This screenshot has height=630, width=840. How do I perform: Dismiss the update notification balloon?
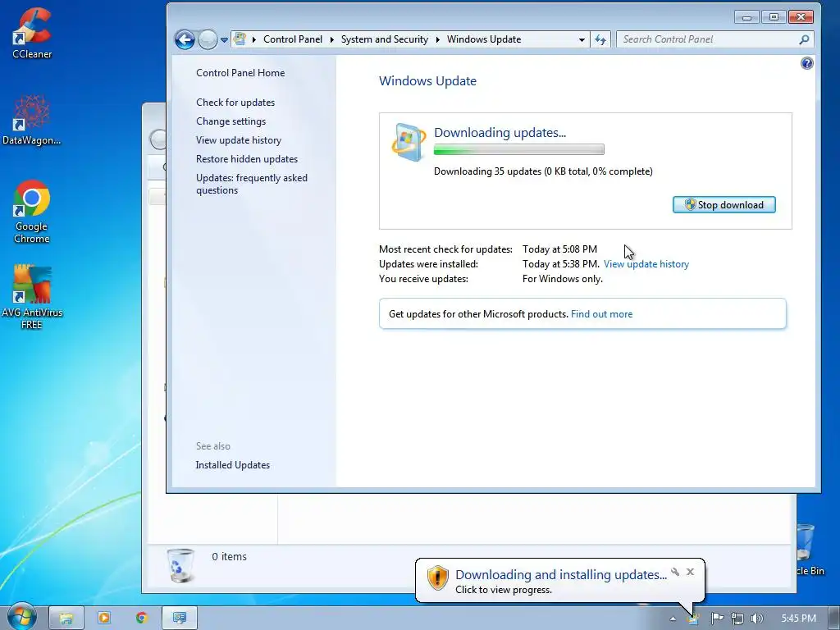[690, 572]
